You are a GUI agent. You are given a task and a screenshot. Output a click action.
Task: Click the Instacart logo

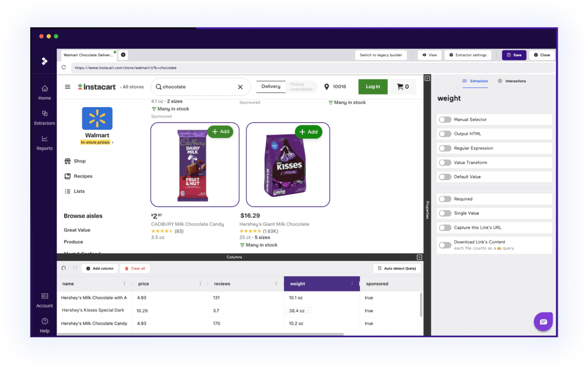(x=96, y=87)
